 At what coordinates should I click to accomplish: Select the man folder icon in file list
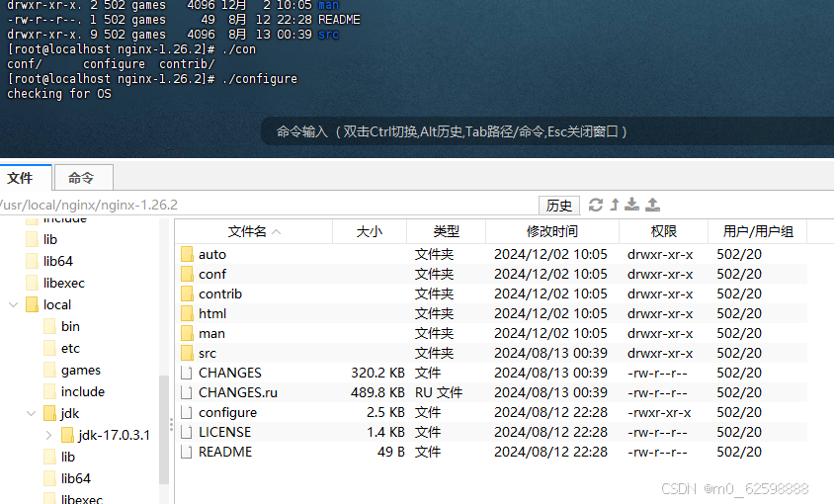tap(187, 333)
